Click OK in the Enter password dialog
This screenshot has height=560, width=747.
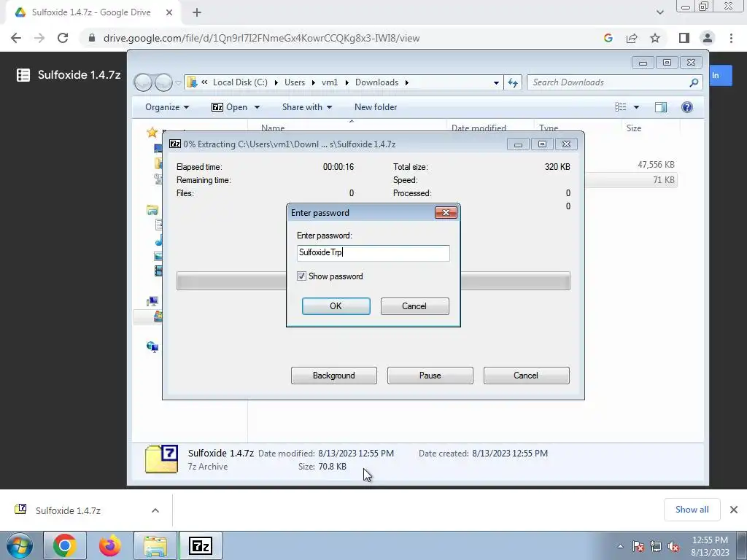(336, 306)
